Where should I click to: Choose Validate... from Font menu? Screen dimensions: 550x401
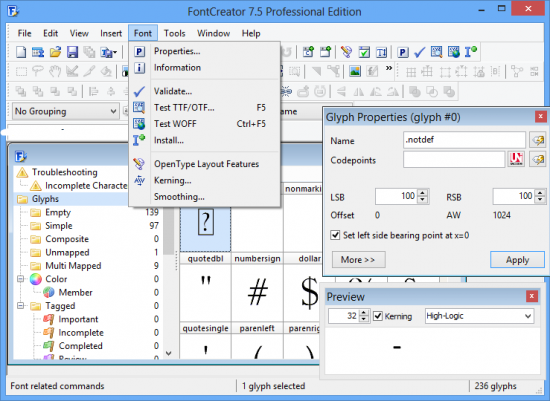pos(204,91)
